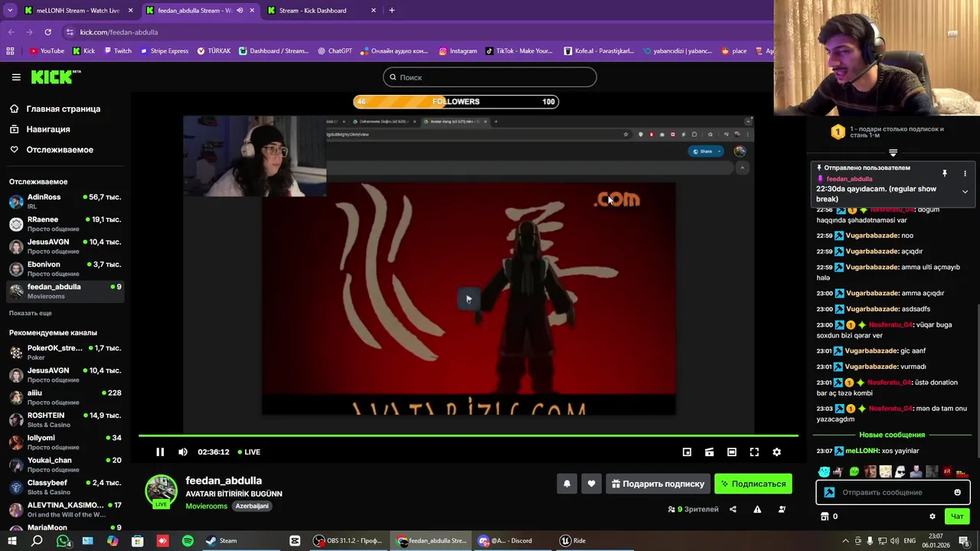Focus the Поиск search field
Screen dimensions: 980x551
tap(490, 77)
